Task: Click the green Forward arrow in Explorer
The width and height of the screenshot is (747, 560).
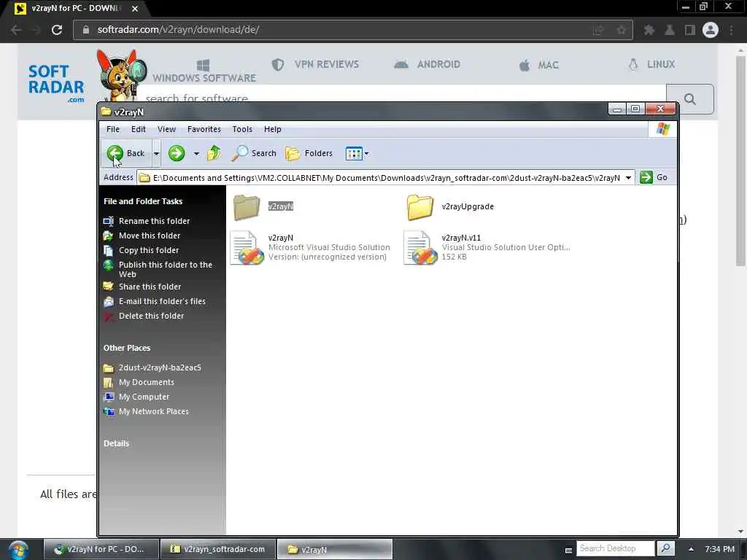Action: click(x=177, y=153)
